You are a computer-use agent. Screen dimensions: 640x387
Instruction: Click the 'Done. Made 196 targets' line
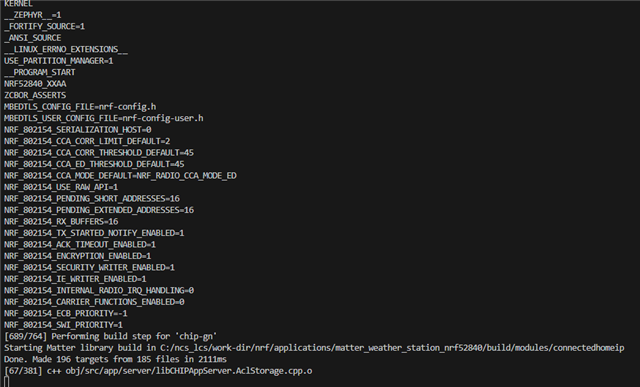point(115,359)
